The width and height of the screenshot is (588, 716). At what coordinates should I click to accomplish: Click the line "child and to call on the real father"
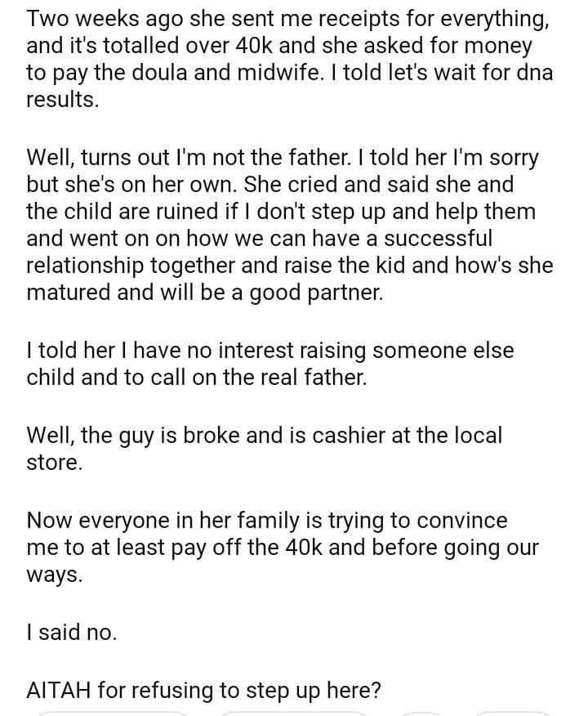coord(197,378)
